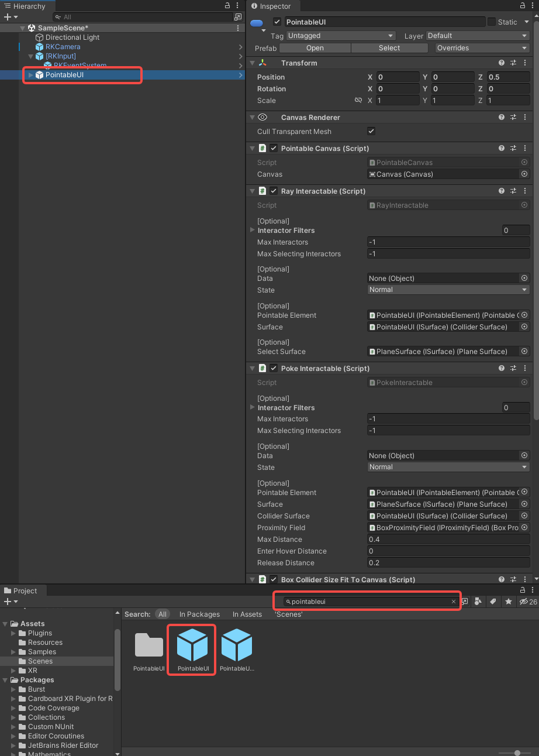Toggle PointableUI GameObject active checkbox

point(277,22)
